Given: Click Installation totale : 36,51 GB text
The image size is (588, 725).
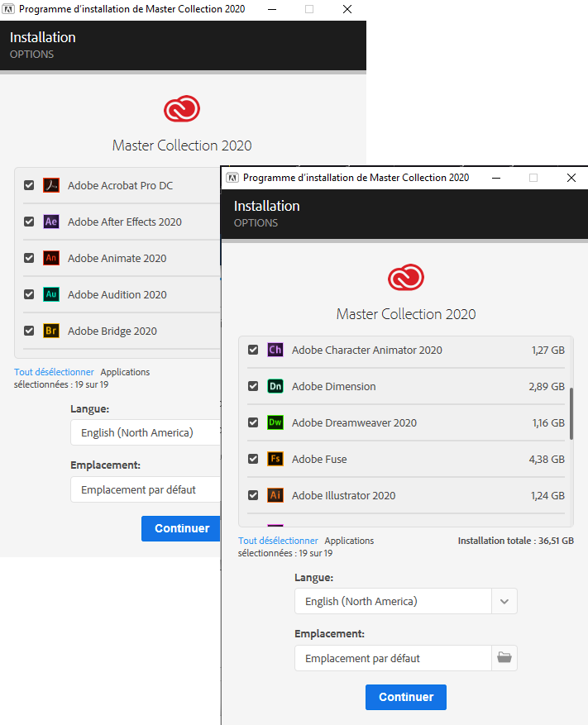Looking at the screenshot, I should (x=515, y=541).
